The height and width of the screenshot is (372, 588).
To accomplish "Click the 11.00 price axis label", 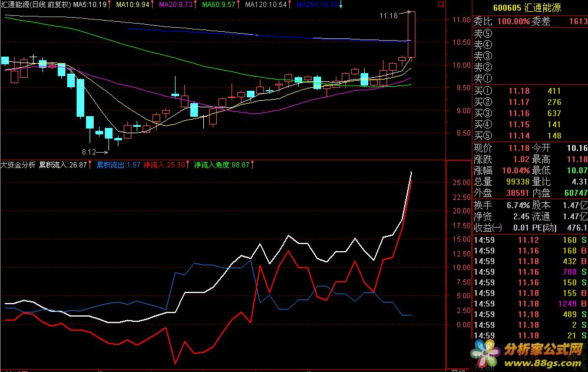I will [x=461, y=20].
